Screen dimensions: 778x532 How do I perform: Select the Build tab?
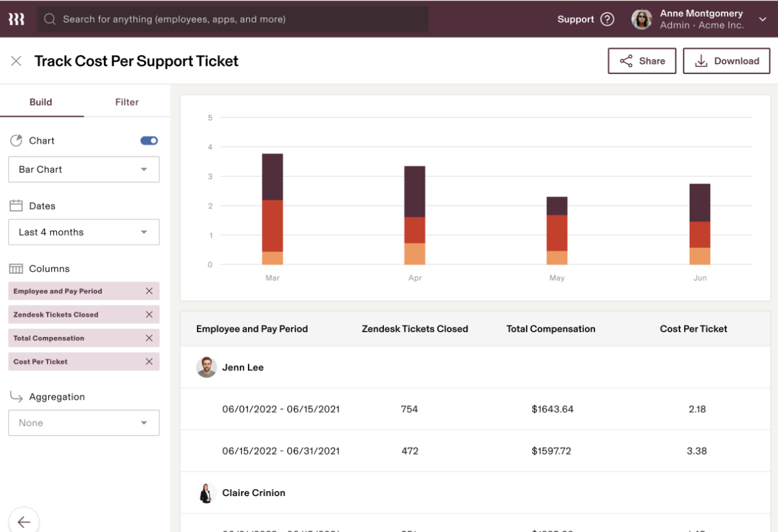pos(41,102)
